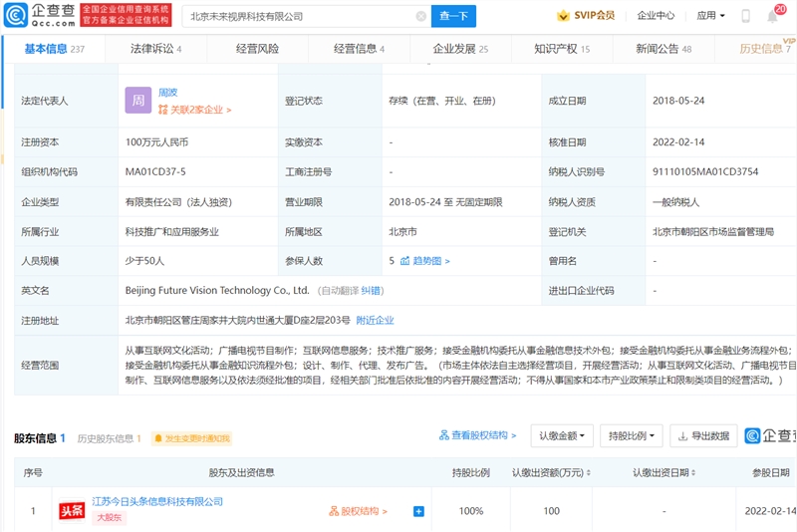Click the 查一下 search button
797x532 pixels.
coord(454,16)
